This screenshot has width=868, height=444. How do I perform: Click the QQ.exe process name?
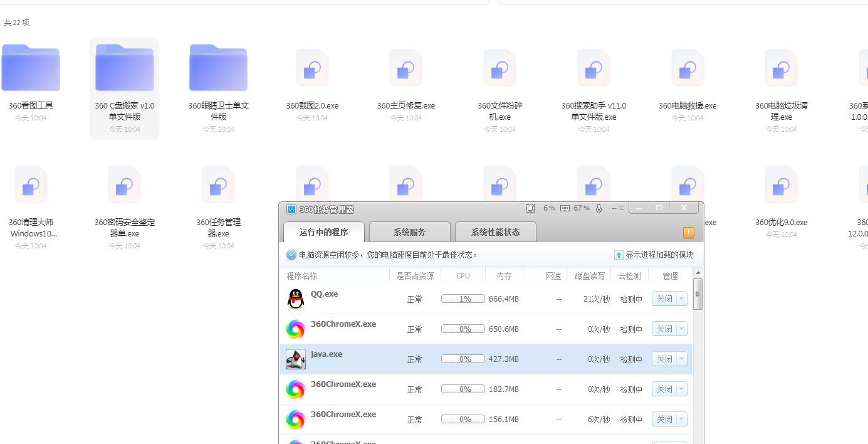(x=324, y=294)
